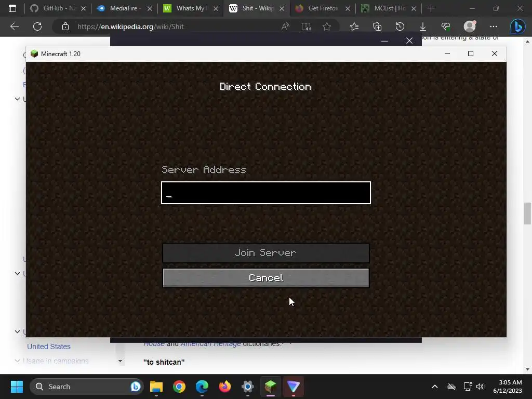Open a new browser tab
532x399 pixels.
pyautogui.click(x=431, y=8)
